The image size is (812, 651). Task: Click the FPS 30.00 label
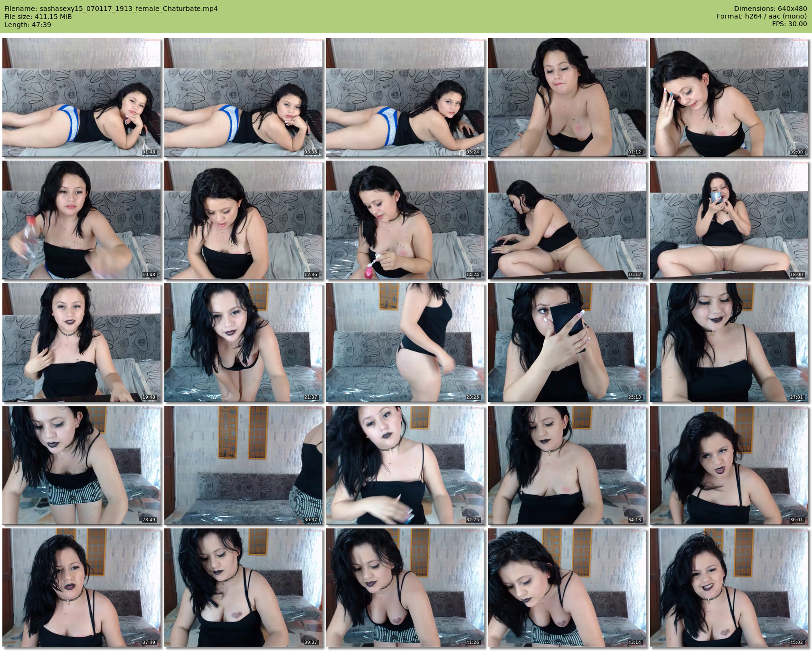tap(789, 24)
